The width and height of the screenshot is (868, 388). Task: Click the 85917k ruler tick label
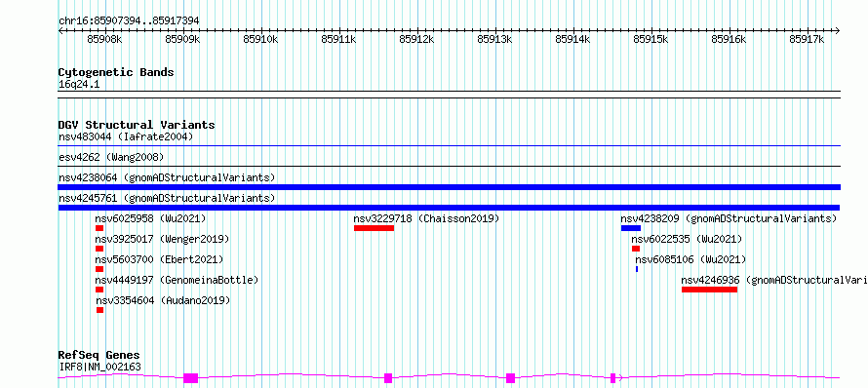808,39
